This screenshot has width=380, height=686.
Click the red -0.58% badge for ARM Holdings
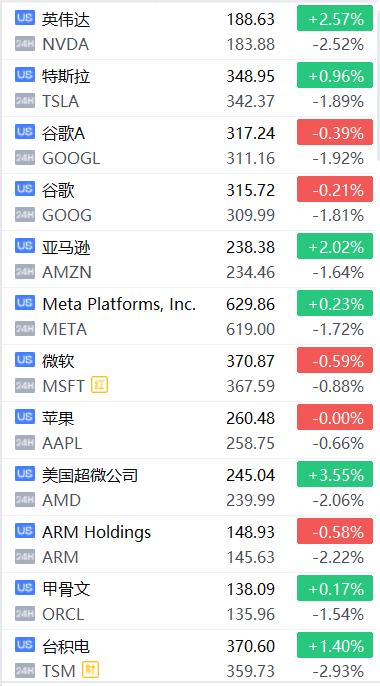335,531
